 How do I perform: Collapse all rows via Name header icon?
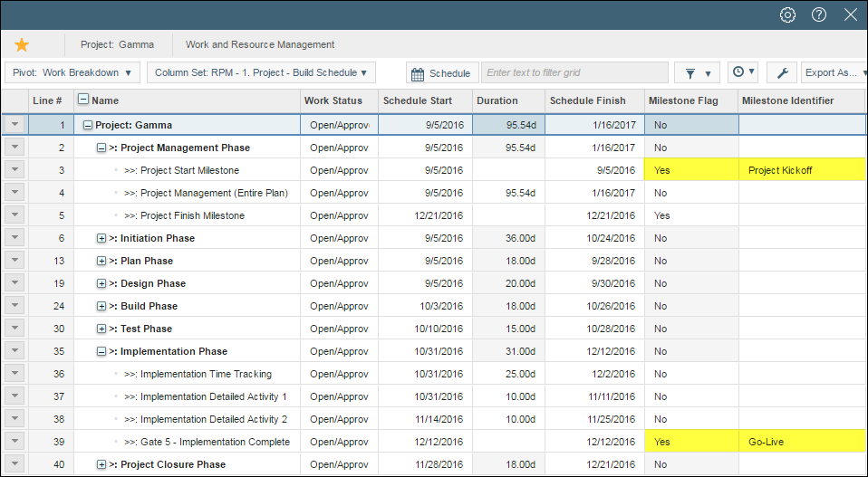[x=83, y=100]
